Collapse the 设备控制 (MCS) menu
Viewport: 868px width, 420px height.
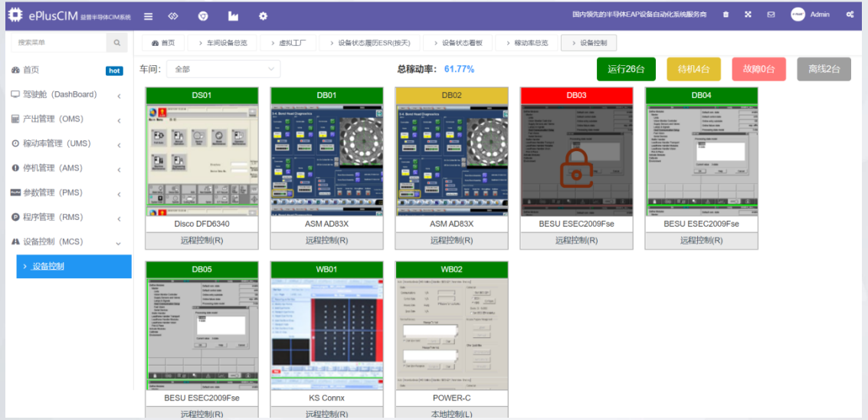pyautogui.click(x=67, y=241)
